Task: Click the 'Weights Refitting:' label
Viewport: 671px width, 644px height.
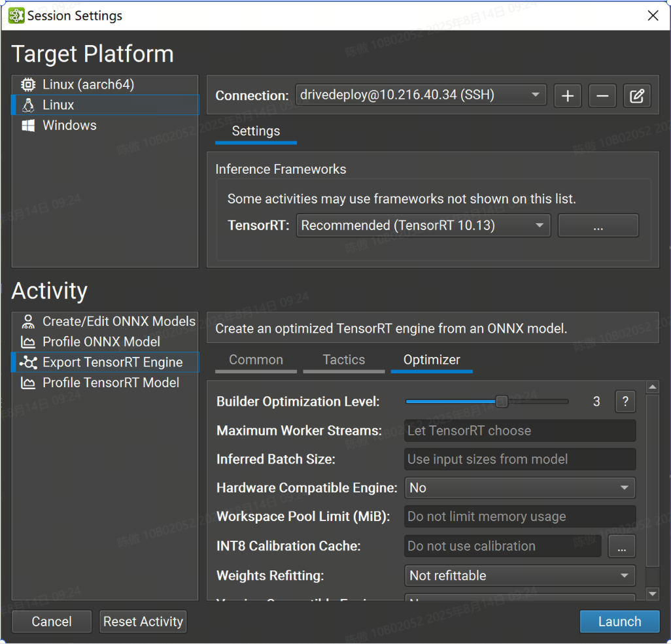Action: (270, 575)
